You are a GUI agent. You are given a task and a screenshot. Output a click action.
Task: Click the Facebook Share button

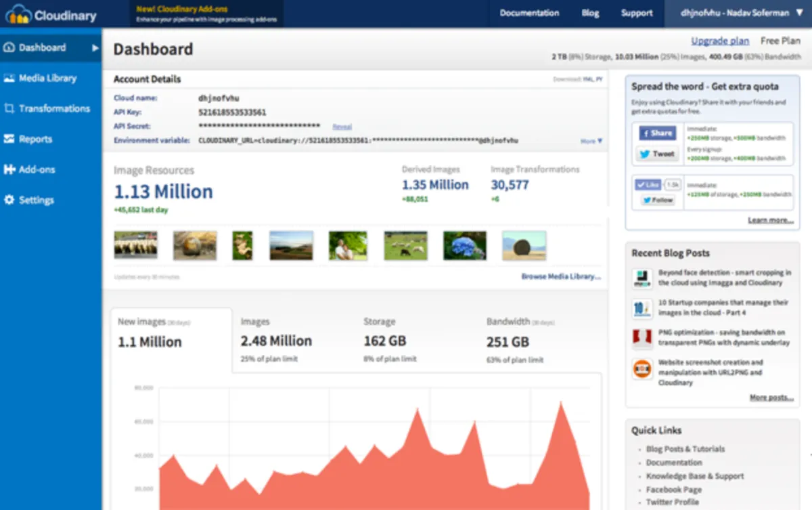coord(656,133)
